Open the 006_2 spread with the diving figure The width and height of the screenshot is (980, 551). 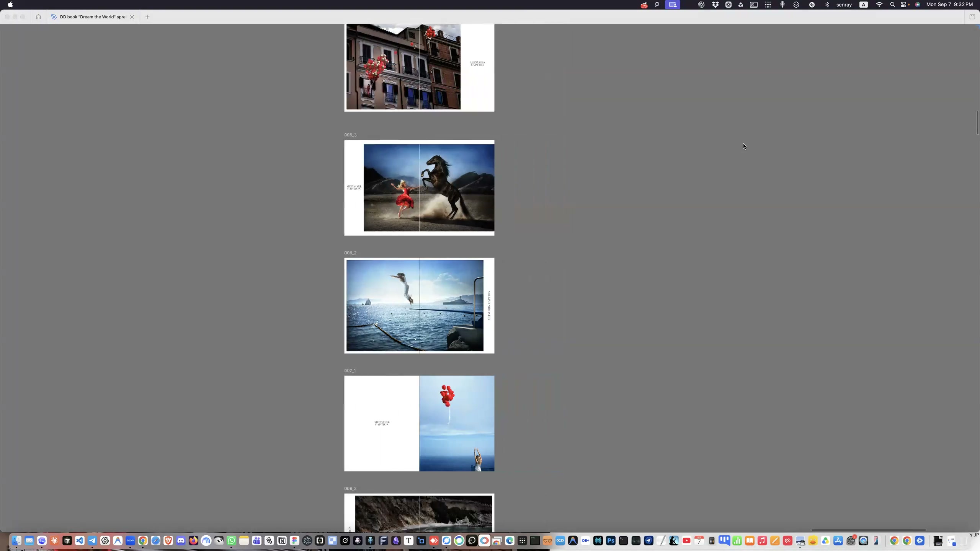(419, 306)
